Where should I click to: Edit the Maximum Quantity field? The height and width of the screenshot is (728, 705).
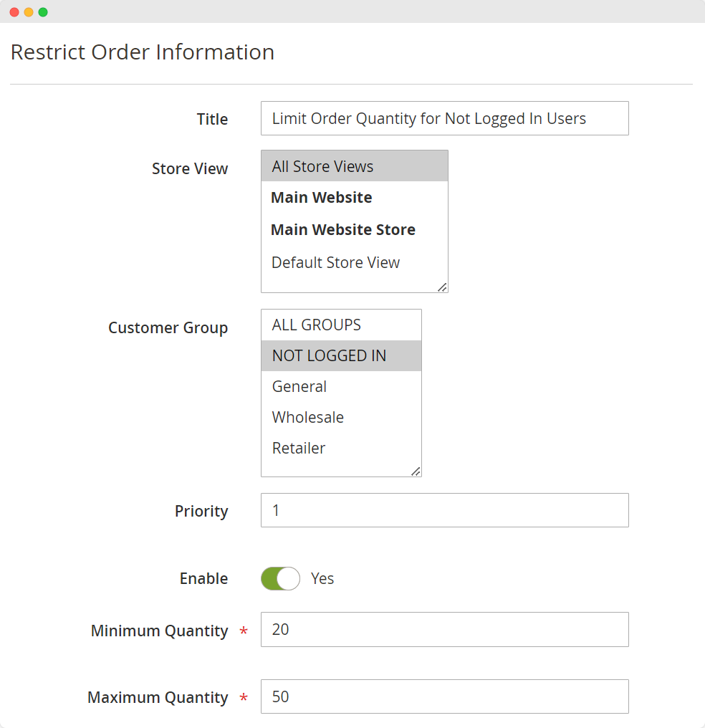pos(444,696)
